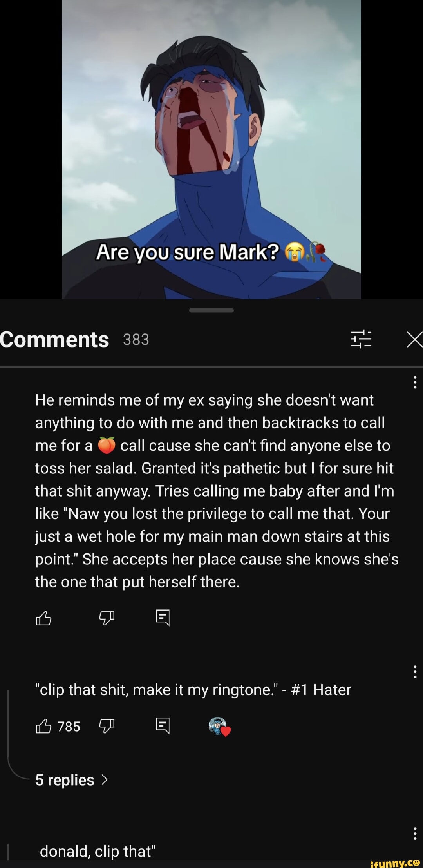This screenshot has width=423, height=868.
Task: Tap the video showing "Are you sure Mark?"
Action: coord(211,149)
